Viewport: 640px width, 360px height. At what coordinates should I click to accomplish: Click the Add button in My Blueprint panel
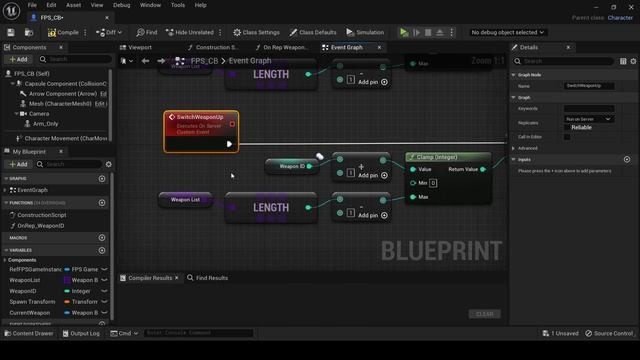(18, 164)
